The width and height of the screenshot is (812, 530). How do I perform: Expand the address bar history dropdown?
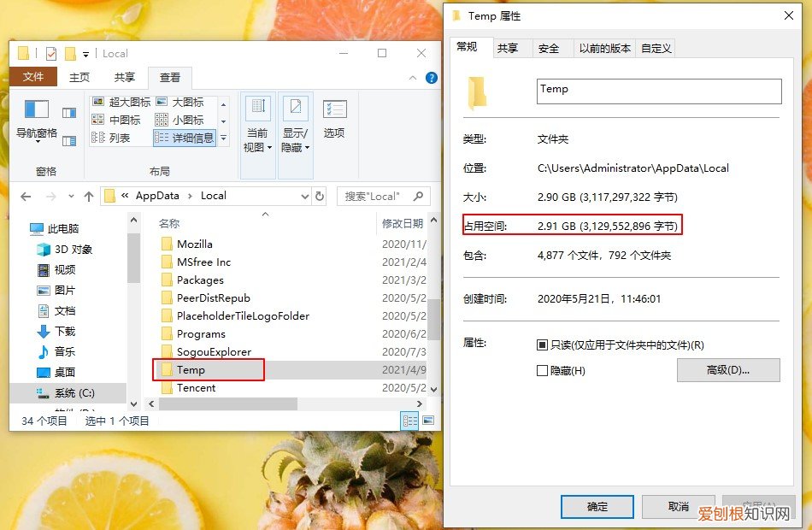[x=305, y=196]
